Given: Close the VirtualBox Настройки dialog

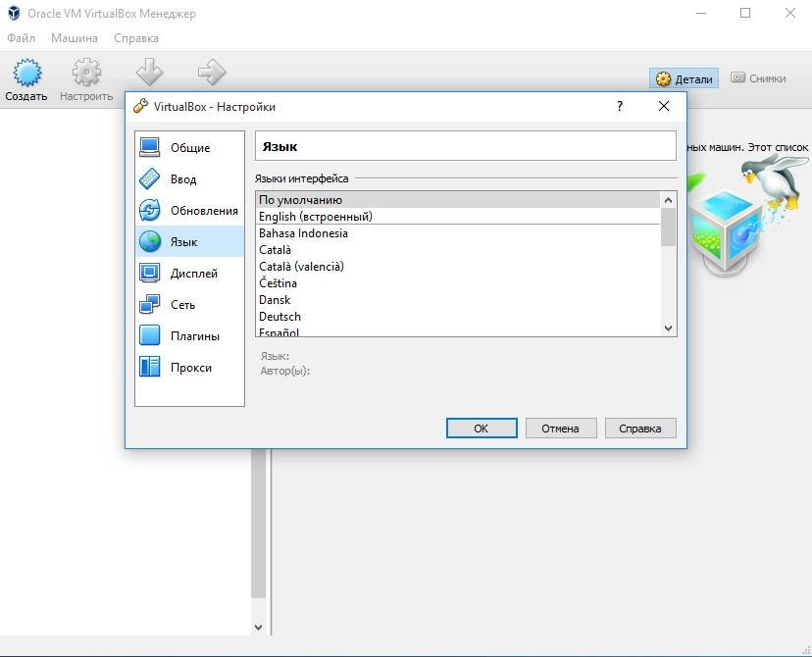Looking at the screenshot, I should click(663, 106).
